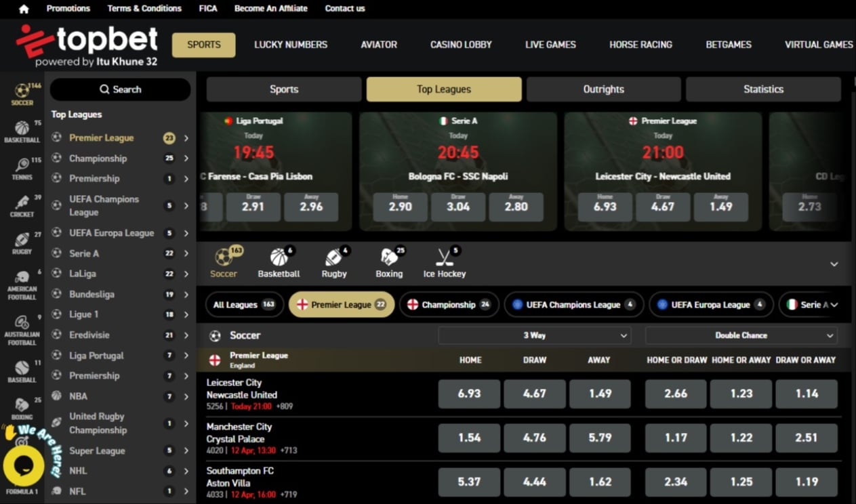This screenshot has width=856, height=504.
Task: Filter by UEFA Champions League chip
Action: pos(573,305)
